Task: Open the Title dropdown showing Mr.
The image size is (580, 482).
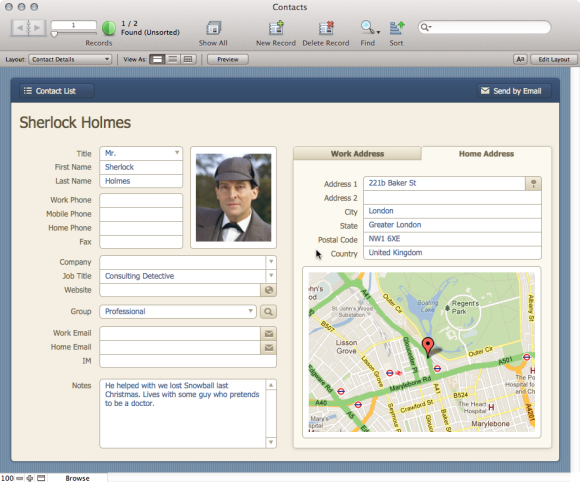Action: 141,153
